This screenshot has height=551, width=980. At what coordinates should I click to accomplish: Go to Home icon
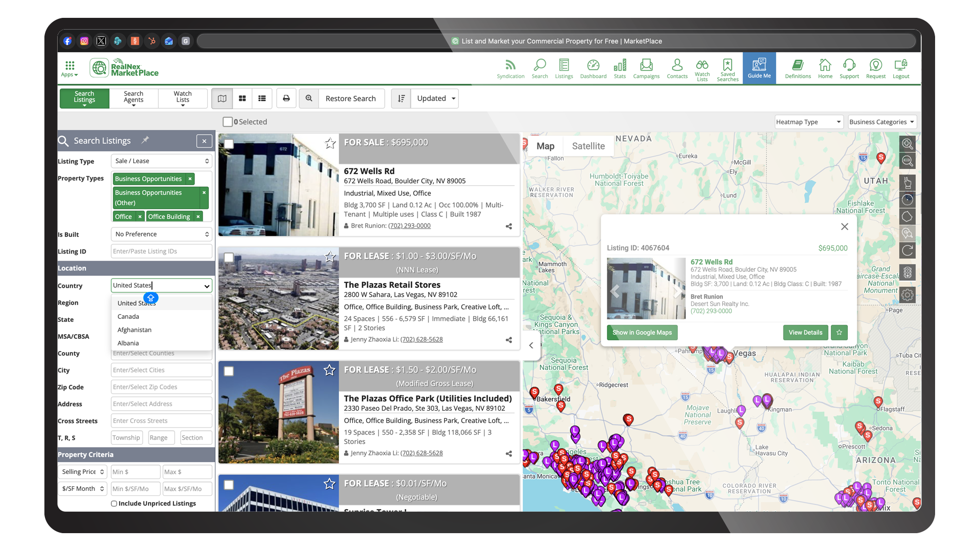(x=825, y=69)
